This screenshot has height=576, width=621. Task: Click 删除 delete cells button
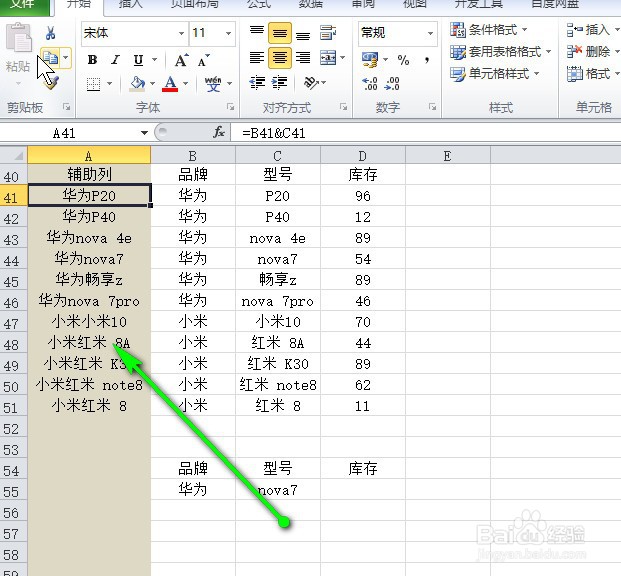tap(592, 51)
